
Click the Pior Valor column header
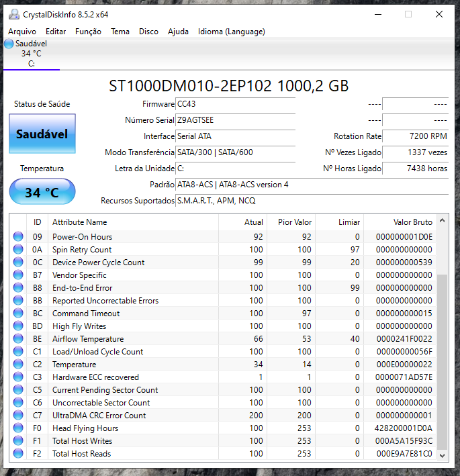[x=291, y=222]
